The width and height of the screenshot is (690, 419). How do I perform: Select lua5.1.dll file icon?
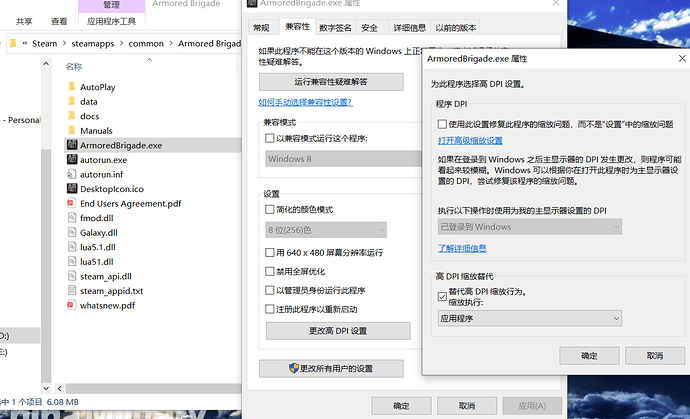point(72,246)
